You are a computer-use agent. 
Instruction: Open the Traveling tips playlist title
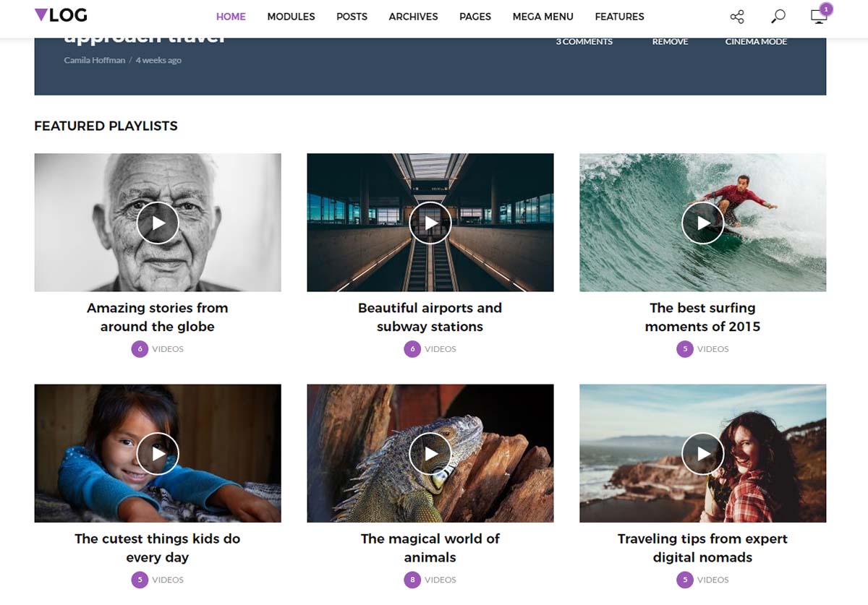point(702,548)
